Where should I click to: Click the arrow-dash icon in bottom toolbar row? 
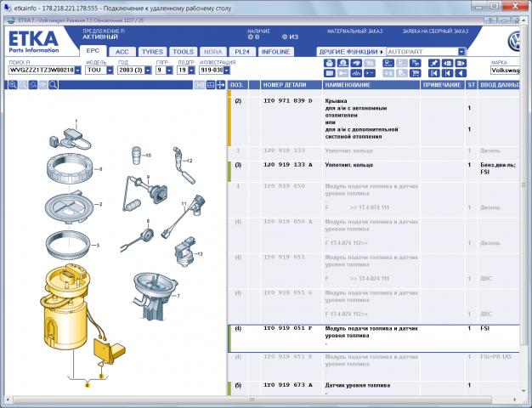(x=370, y=73)
